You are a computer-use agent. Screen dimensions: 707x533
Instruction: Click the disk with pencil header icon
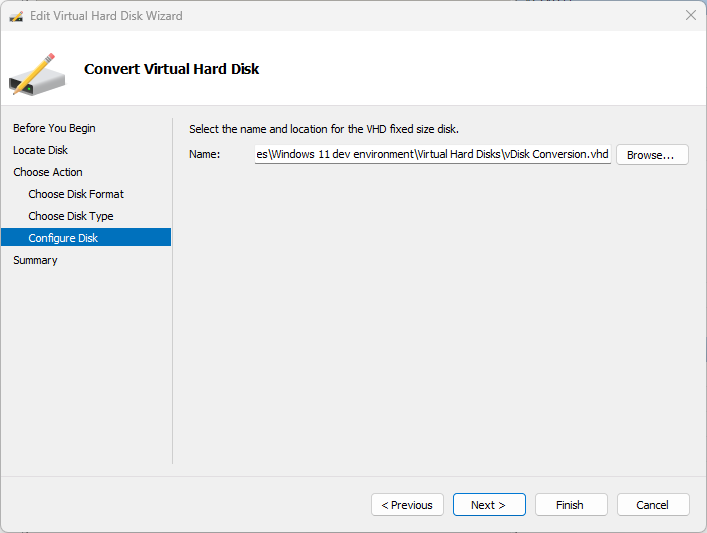37,75
